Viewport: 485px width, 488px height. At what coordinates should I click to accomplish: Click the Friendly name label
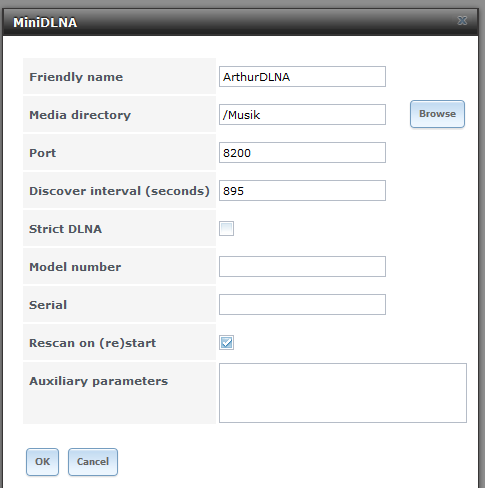tap(76, 77)
